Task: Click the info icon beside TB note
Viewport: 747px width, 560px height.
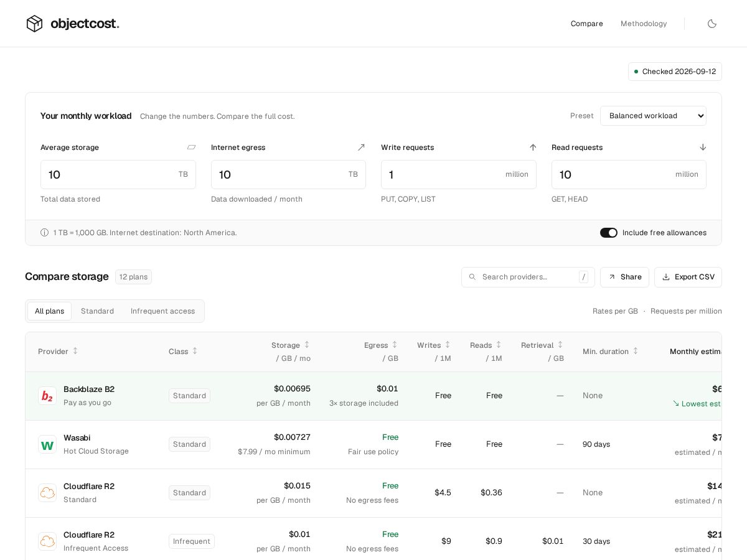Action: click(x=44, y=233)
